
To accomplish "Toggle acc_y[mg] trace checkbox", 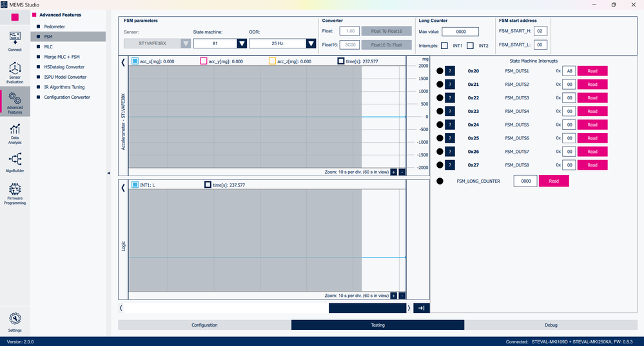I will tap(203, 61).
